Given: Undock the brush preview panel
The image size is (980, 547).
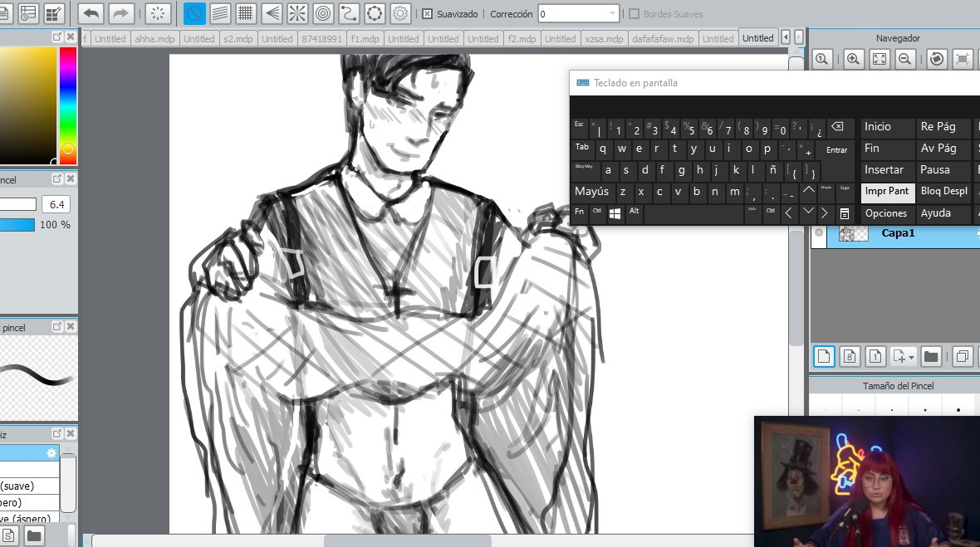Looking at the screenshot, I should [56, 326].
